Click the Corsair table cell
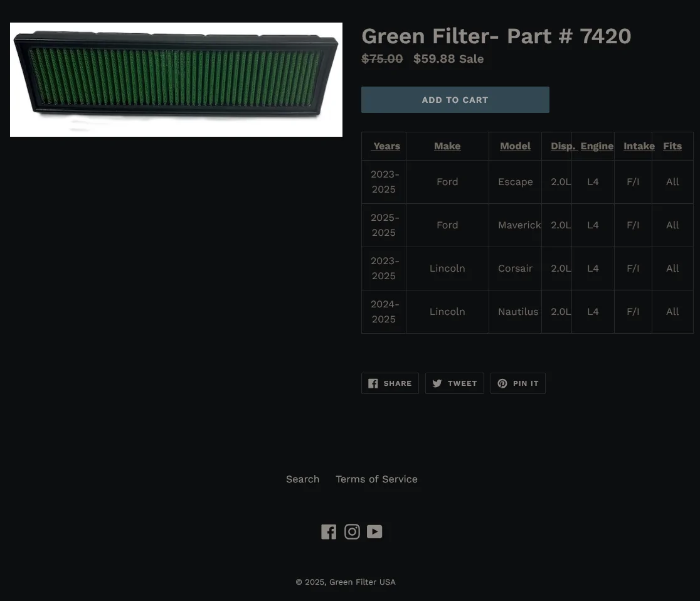 point(515,269)
